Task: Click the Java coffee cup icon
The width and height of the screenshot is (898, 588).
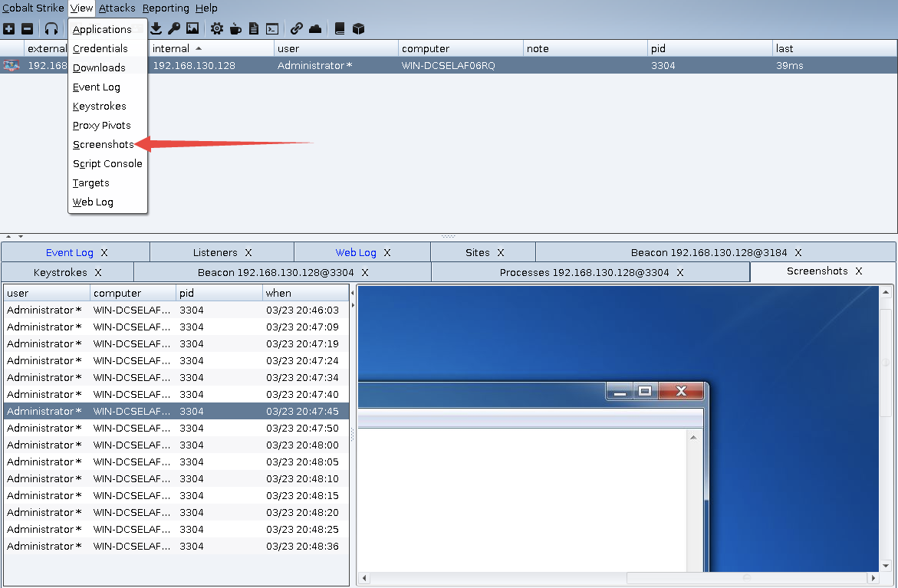Action: (235, 28)
